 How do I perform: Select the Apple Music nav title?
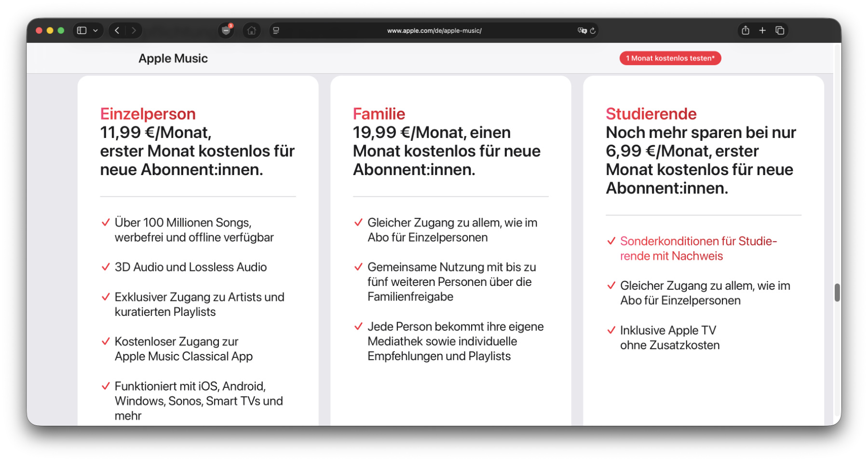click(173, 58)
